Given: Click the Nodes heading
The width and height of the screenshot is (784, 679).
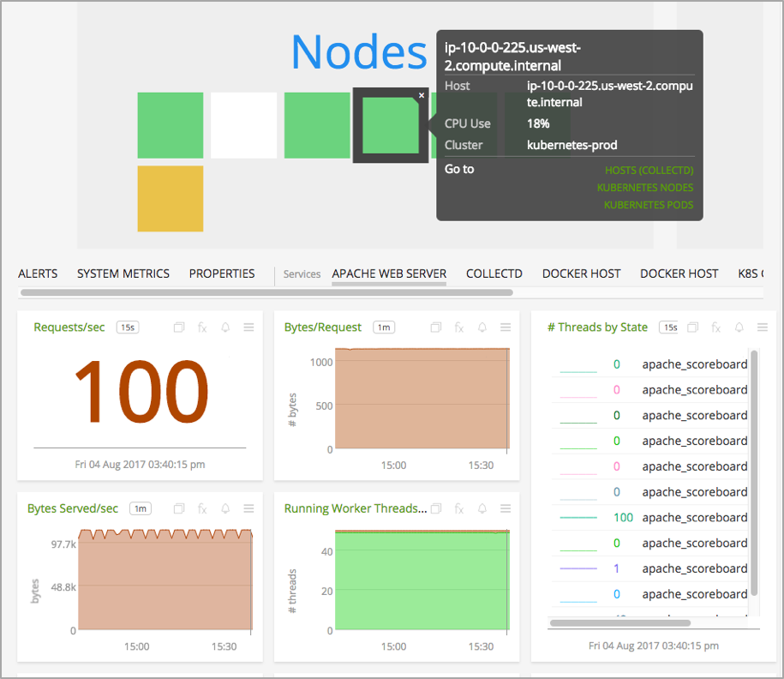Looking at the screenshot, I should tap(360, 52).
